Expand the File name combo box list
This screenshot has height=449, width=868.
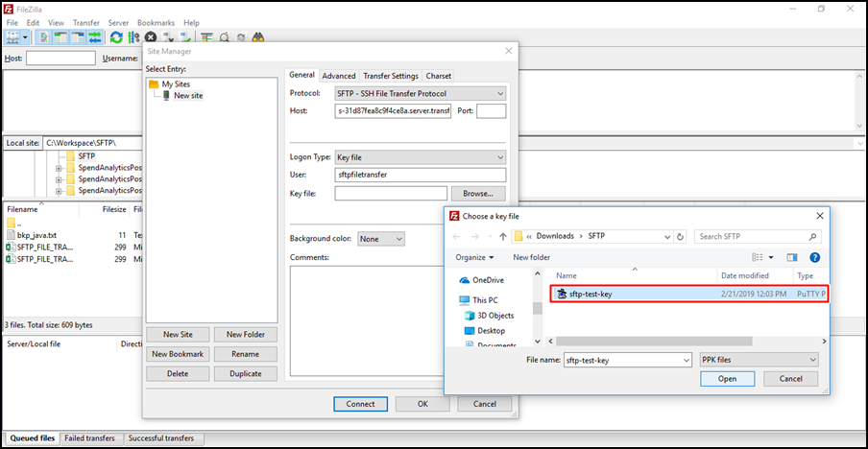(687, 360)
